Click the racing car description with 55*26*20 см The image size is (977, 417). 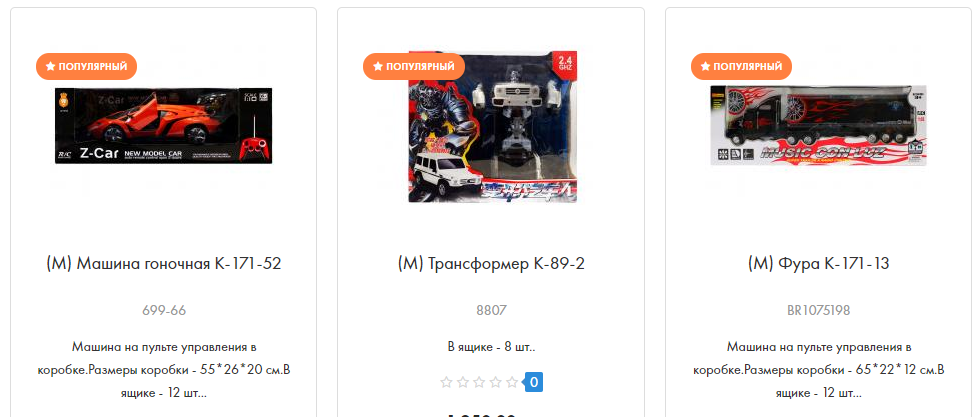click(164, 370)
